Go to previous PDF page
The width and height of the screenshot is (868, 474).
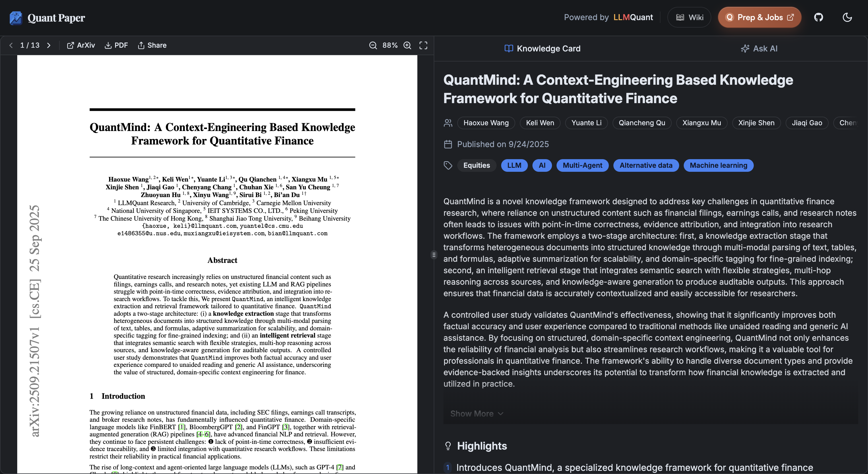pos(11,45)
